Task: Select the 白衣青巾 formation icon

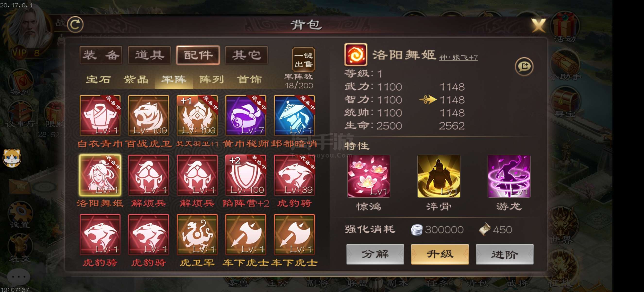Action: tap(100, 115)
